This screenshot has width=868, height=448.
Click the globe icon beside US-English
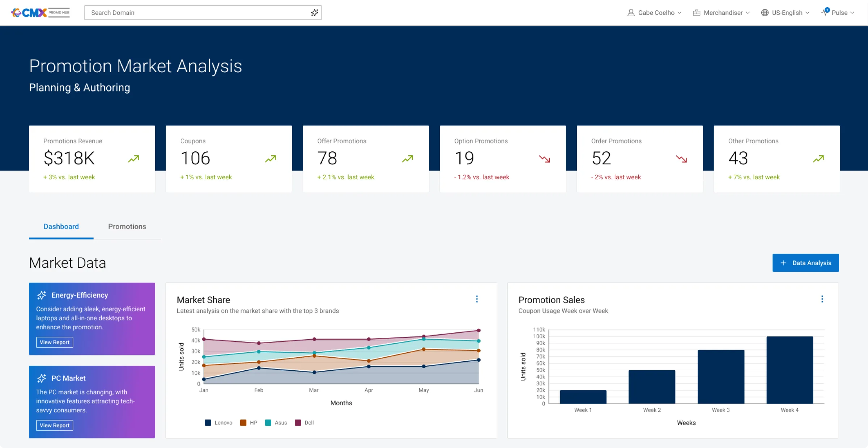765,13
